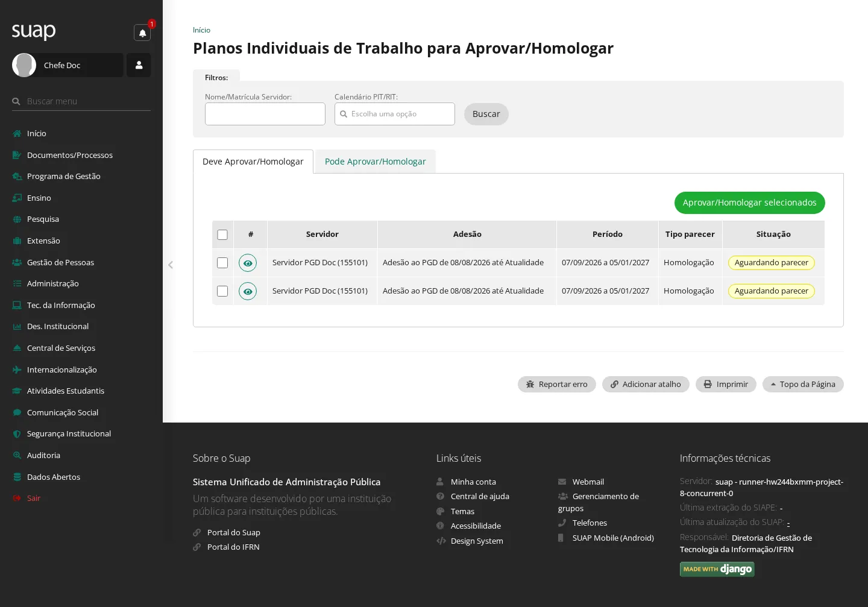Viewport: 868px width, 607px height.
Task: Click the Segurança Institucional shield icon
Action: pos(17,433)
